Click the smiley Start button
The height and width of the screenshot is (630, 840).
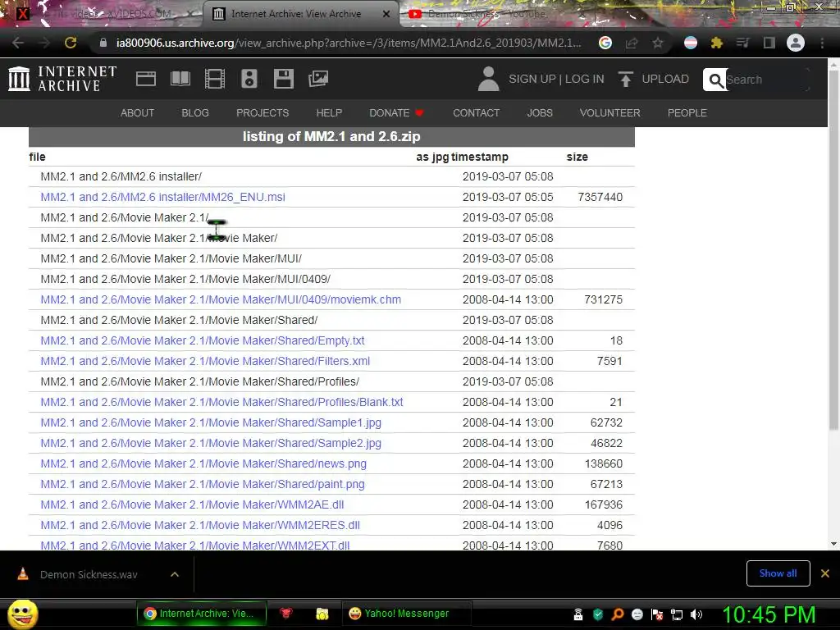[23, 614]
